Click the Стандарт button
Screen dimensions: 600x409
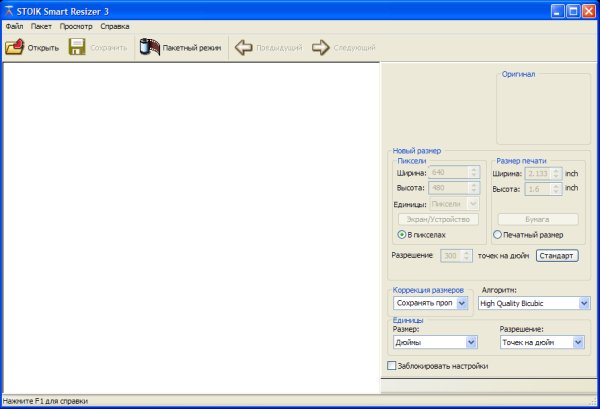click(557, 256)
